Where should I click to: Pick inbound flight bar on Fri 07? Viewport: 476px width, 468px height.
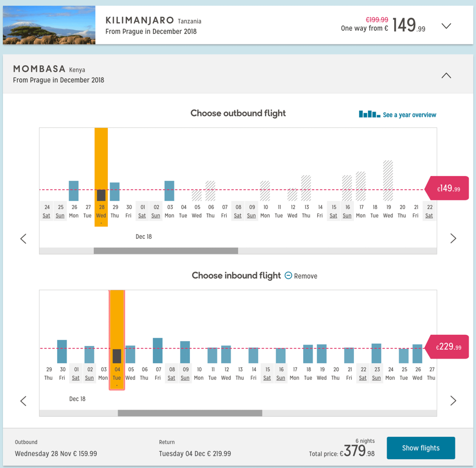point(157,351)
